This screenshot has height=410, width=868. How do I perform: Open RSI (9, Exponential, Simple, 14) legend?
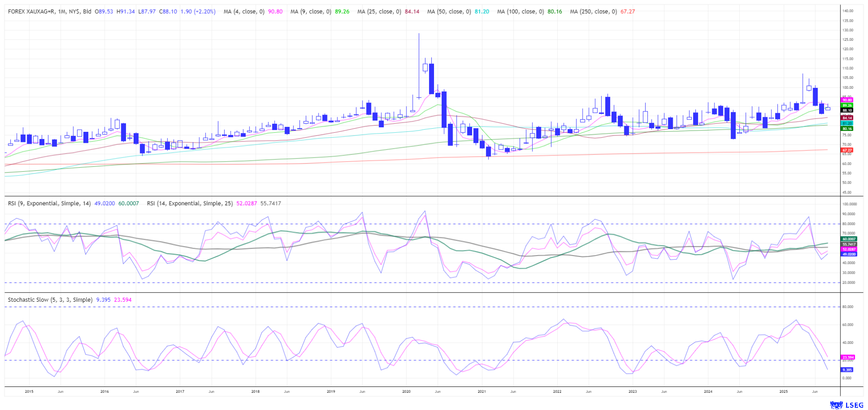(x=49, y=203)
